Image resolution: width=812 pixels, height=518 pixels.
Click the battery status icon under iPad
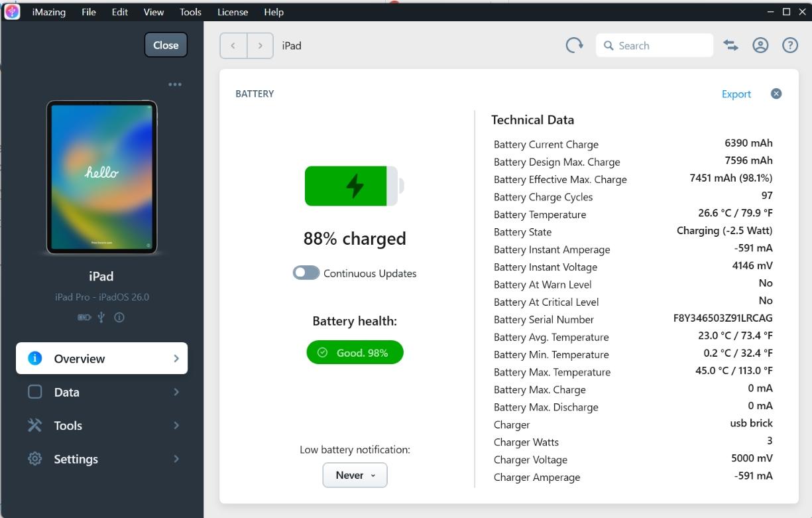[x=84, y=318]
